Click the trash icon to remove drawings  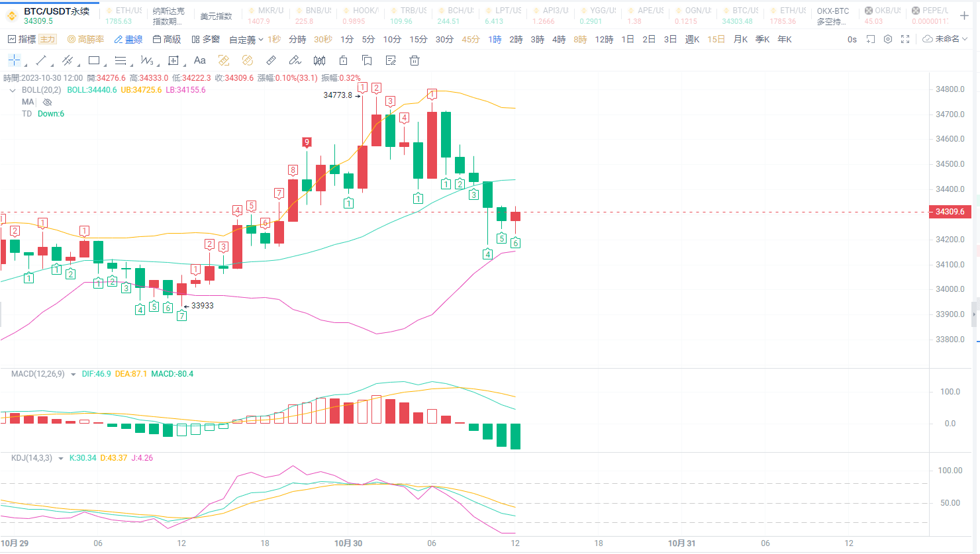414,60
